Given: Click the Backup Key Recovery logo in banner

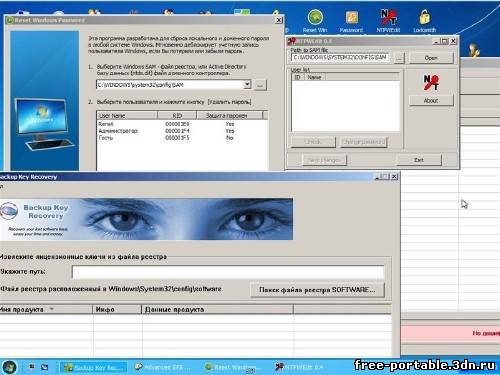Looking at the screenshot, I should 9,211.
